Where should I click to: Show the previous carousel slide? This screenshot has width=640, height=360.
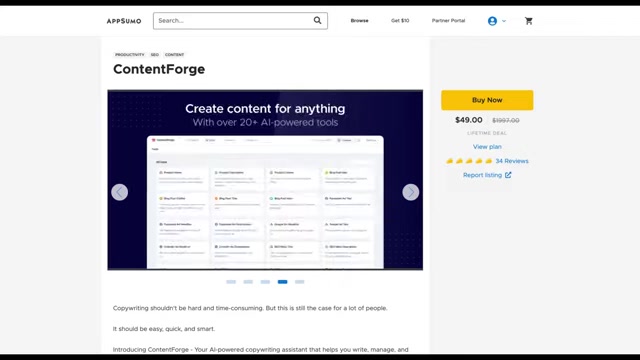tap(120, 192)
